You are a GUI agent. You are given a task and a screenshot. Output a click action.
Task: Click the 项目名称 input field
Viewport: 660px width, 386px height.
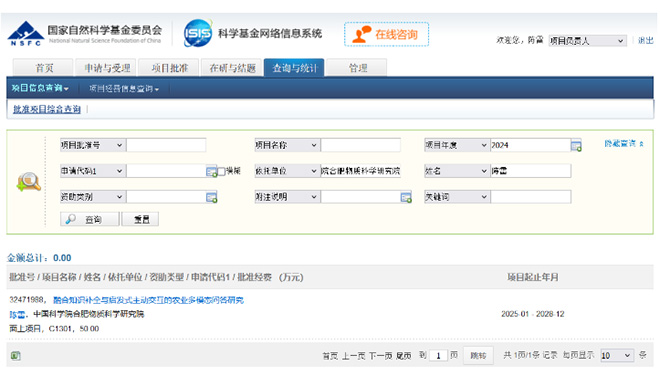361,145
